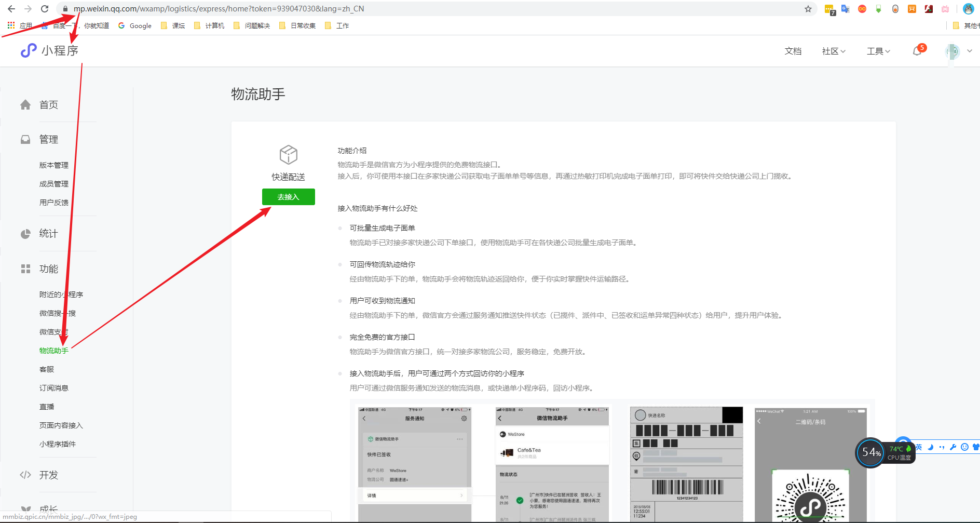The image size is (980, 523).
Task: Go to 首页 in sidebar
Action: [49, 105]
